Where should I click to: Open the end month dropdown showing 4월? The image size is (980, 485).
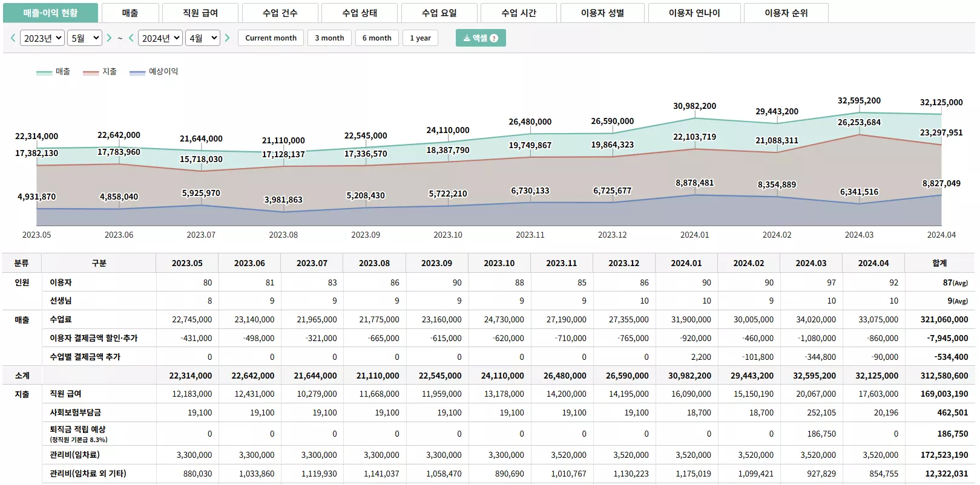coord(203,38)
